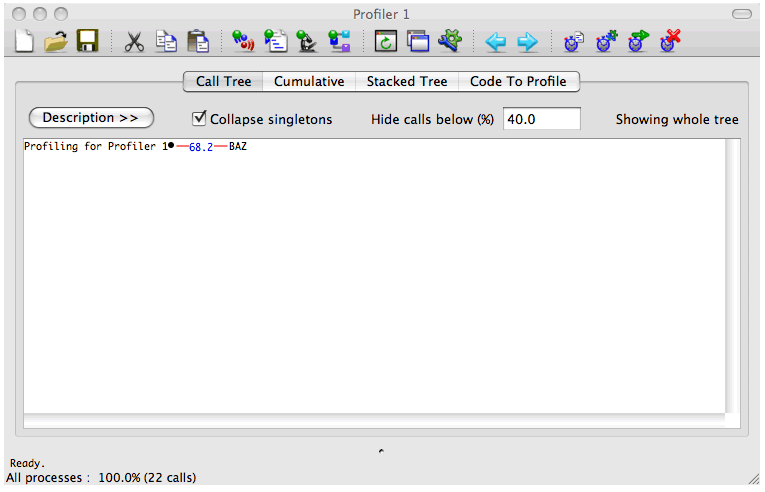The height and width of the screenshot is (492, 765).
Task: Click the horizontal scrollbar below the tree
Action: [x=374, y=420]
